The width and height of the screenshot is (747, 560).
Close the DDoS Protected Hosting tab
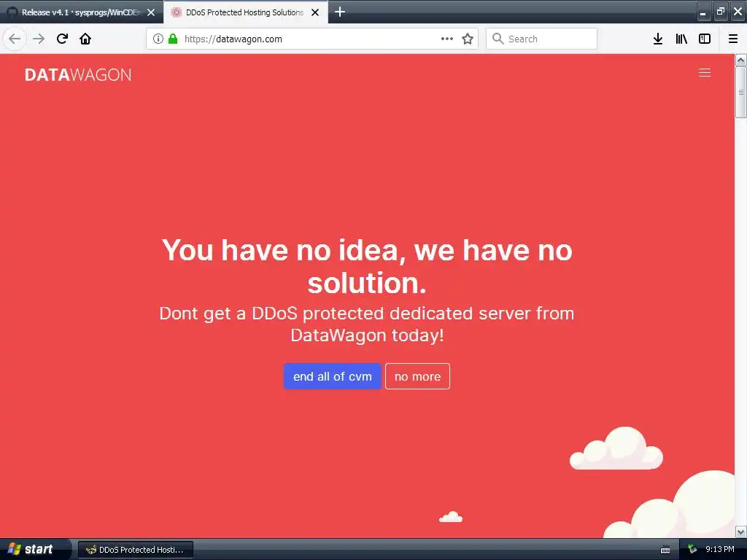coord(315,12)
